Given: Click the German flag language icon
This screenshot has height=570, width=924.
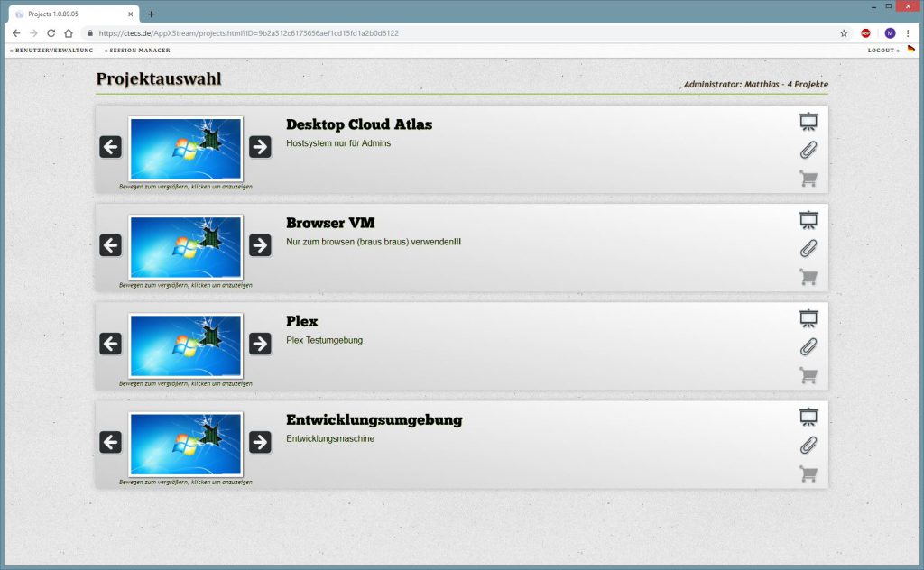Looking at the screenshot, I should (910, 50).
